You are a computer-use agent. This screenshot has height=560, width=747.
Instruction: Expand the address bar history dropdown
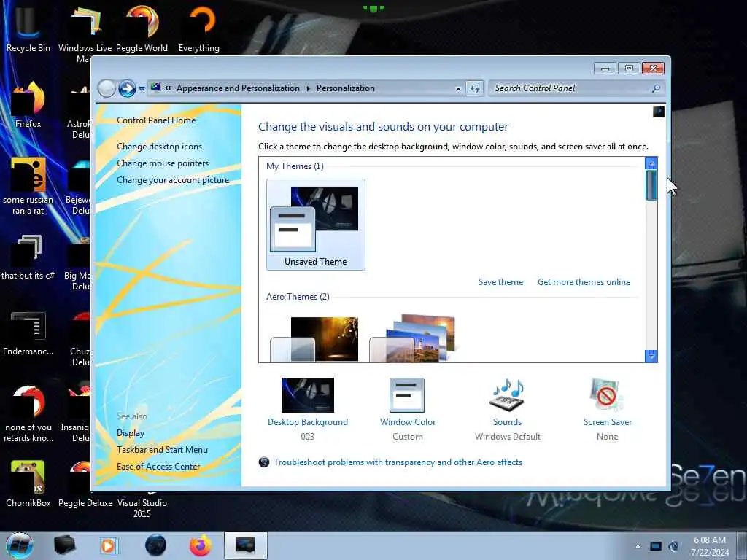tap(458, 88)
